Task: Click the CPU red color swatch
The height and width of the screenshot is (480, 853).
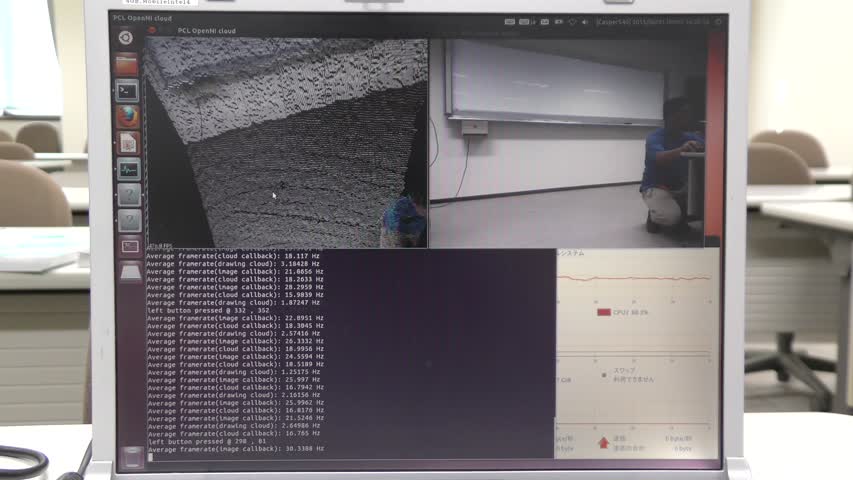Action: tap(603, 312)
